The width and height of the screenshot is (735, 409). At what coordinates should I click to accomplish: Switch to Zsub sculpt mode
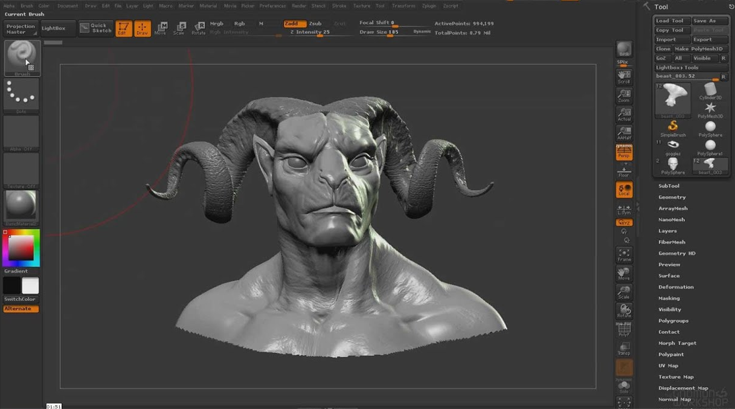point(315,24)
